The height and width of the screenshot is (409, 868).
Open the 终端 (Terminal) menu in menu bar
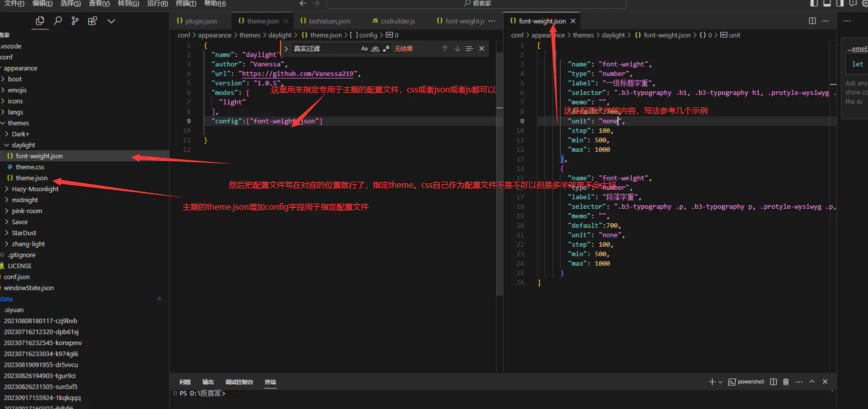[186, 3]
